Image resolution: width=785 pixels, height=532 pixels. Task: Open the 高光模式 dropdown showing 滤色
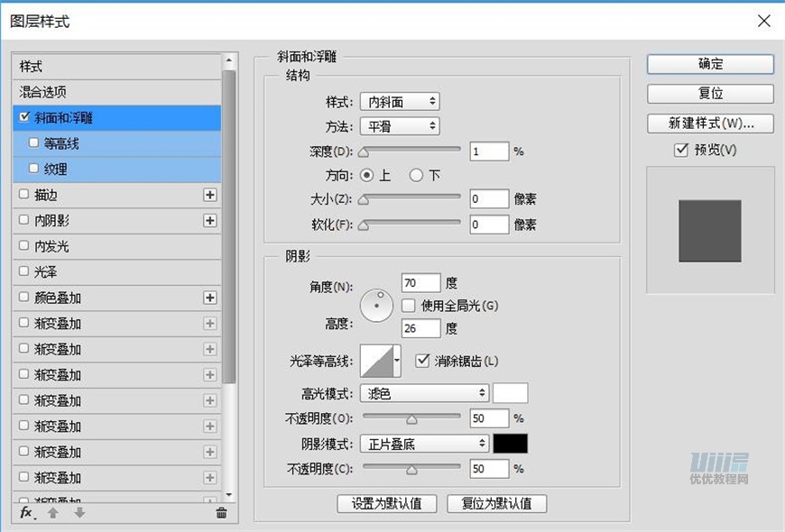click(x=424, y=393)
